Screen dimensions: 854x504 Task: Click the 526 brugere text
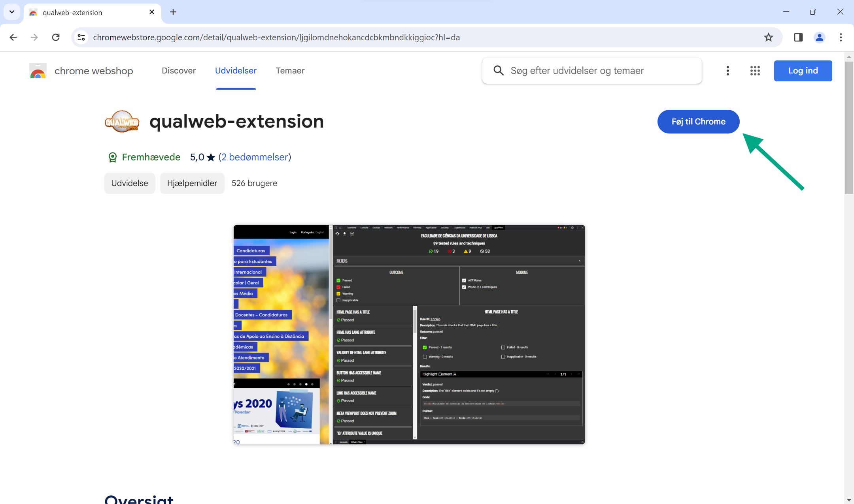[x=254, y=183]
